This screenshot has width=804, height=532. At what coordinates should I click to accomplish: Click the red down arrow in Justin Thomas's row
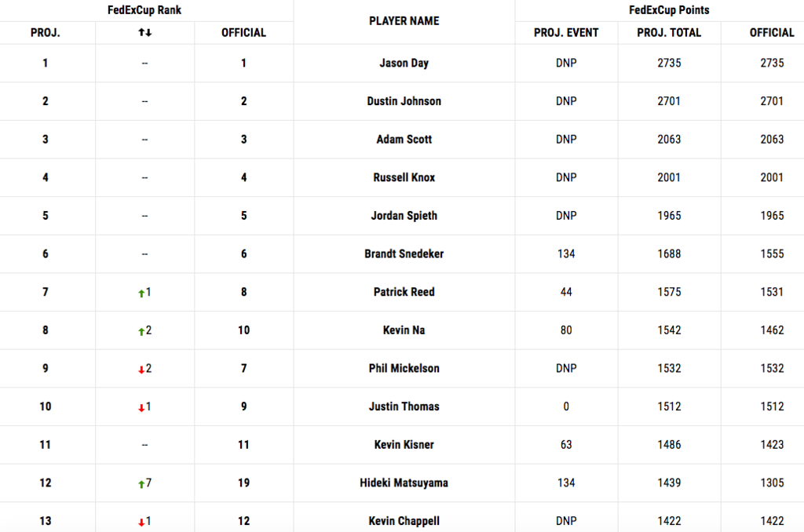point(141,408)
